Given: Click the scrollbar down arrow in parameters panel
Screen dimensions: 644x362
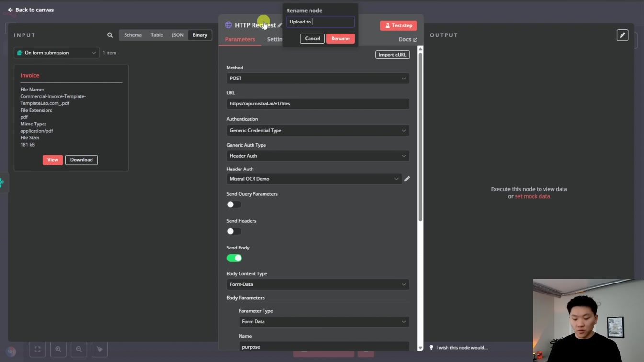Looking at the screenshot, I should pos(420,348).
